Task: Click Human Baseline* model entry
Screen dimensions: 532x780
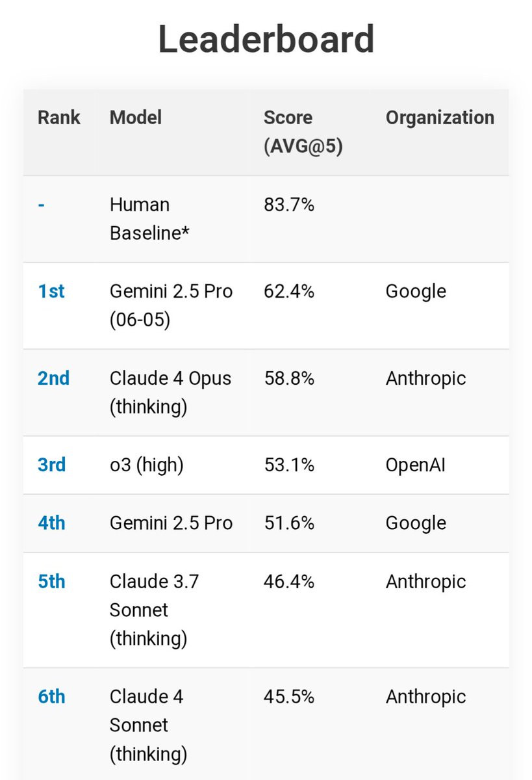Action: point(149,219)
